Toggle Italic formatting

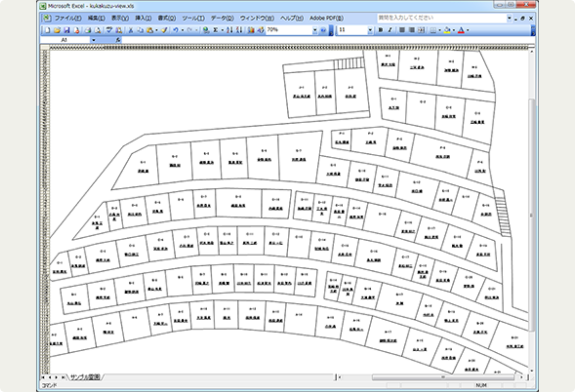tap(389, 30)
